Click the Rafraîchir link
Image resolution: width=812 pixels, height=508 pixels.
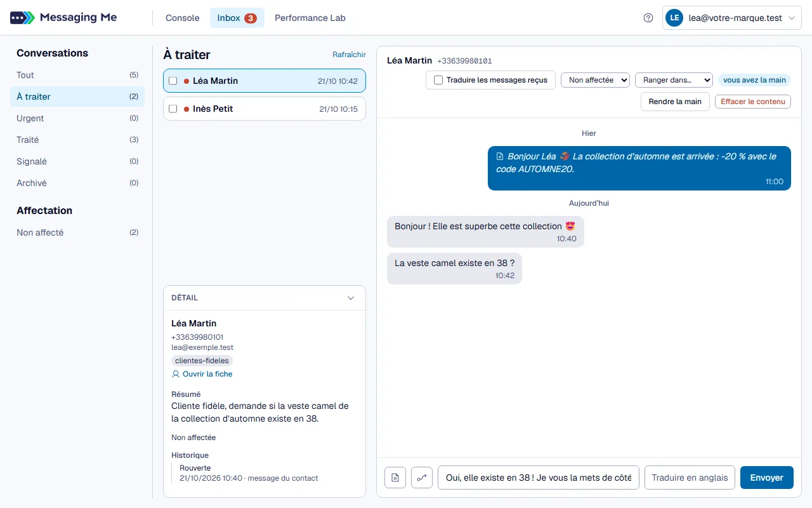(x=349, y=55)
